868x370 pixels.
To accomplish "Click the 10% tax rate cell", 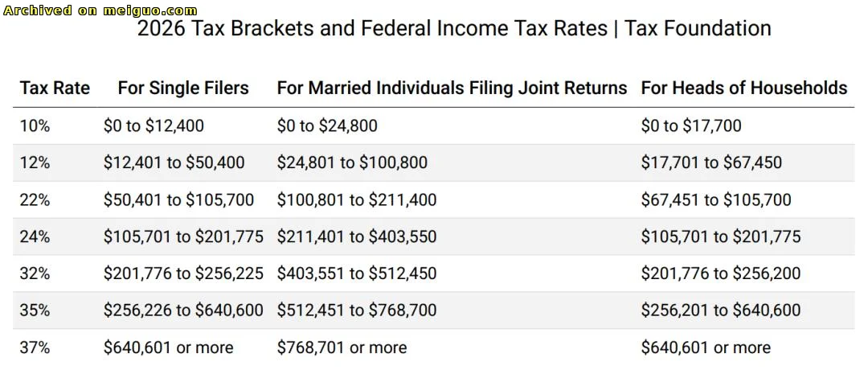I will 35,125.
